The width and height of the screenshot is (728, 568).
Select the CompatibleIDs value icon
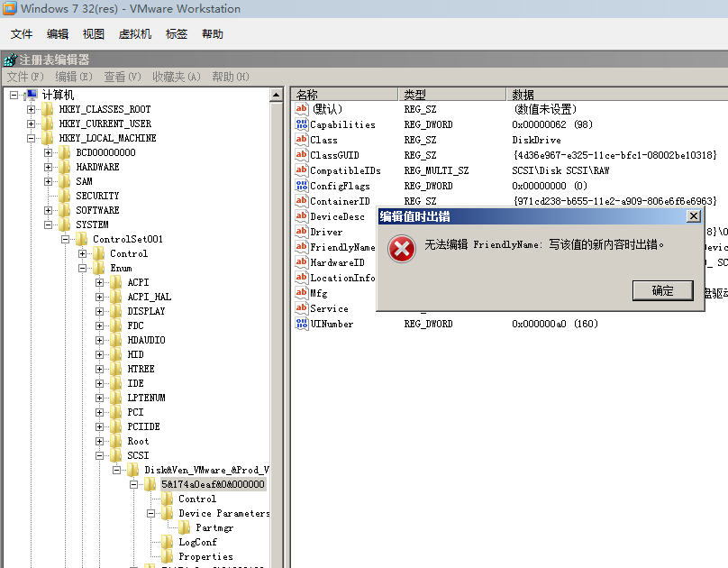[301, 170]
